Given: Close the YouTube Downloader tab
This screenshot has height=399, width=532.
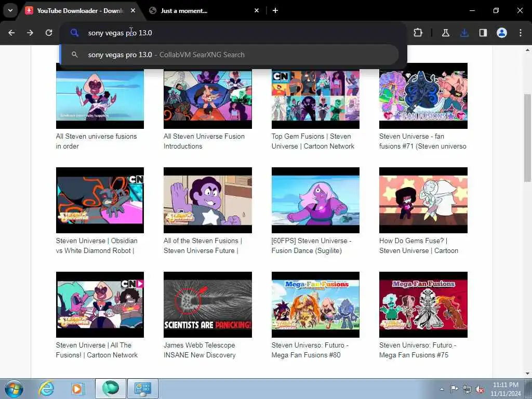Looking at the screenshot, I should coord(133,10).
